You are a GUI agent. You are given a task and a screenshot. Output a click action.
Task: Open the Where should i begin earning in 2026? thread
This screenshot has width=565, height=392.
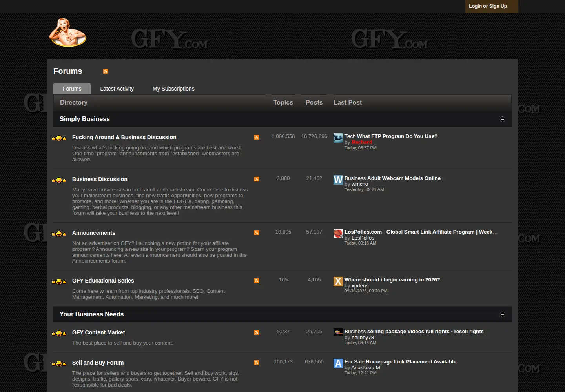click(392, 280)
